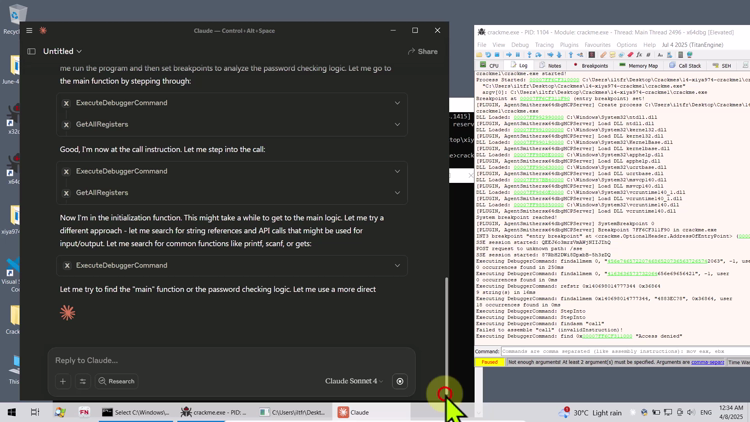Open the Patches bandage icon

pos(603,55)
